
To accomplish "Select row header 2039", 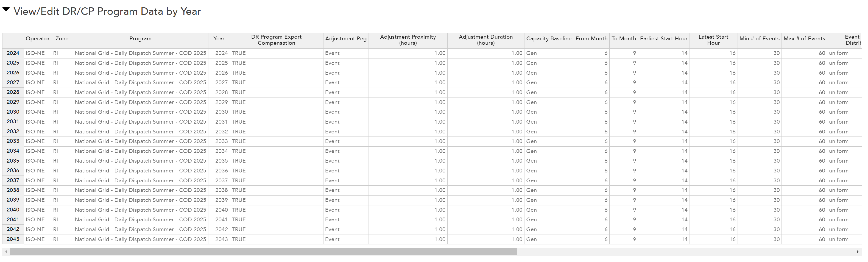I will coord(13,200).
